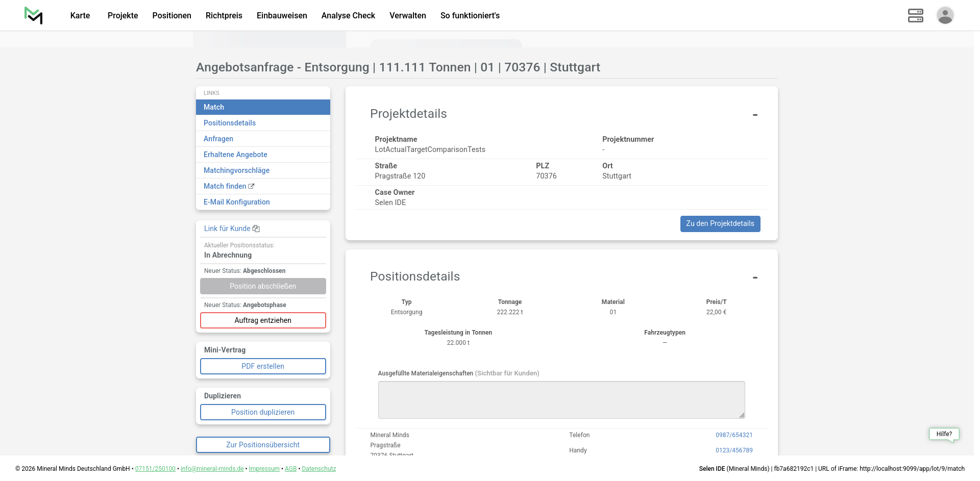Open the Einbauweisen menu item

tap(282, 15)
